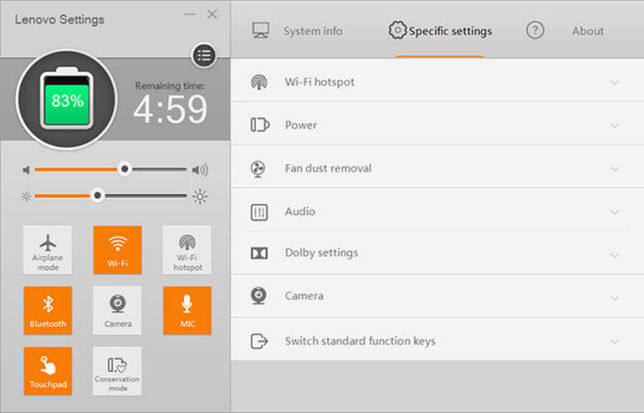
Task: Expand the Camera settings chevron
Action: (x=614, y=298)
